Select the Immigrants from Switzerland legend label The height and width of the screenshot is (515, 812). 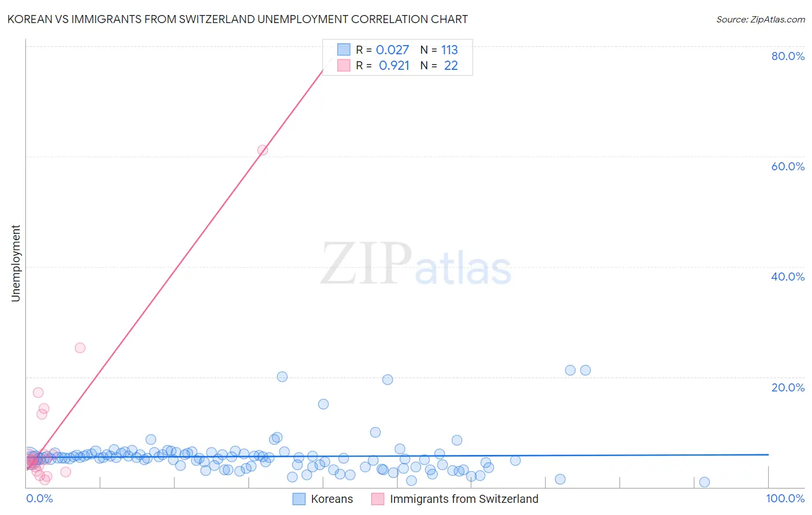464,499
